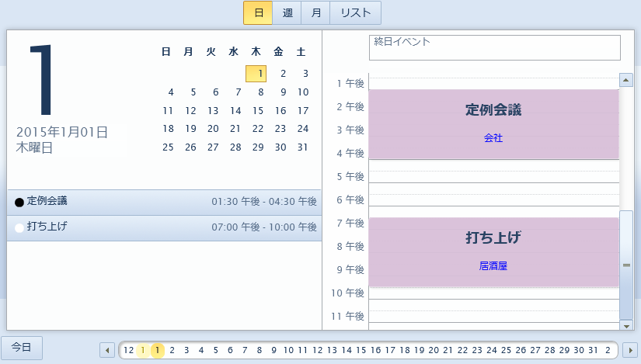The width and height of the screenshot is (641, 364).
Task: Click the 土 weekday header in mini calendar
Action: click(x=301, y=51)
